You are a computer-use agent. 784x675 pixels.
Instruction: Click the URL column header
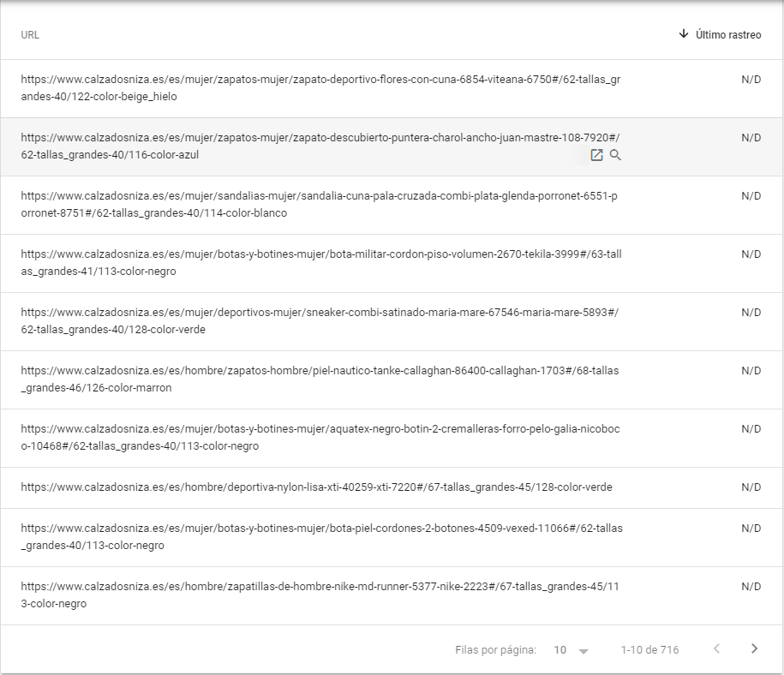click(x=30, y=35)
